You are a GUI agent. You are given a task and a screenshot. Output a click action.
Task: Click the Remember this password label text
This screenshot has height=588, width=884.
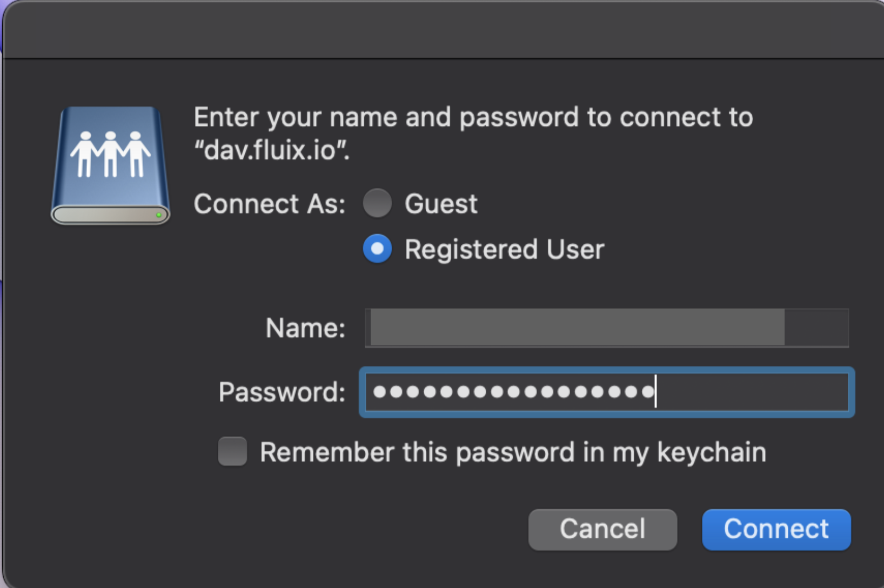click(x=513, y=452)
